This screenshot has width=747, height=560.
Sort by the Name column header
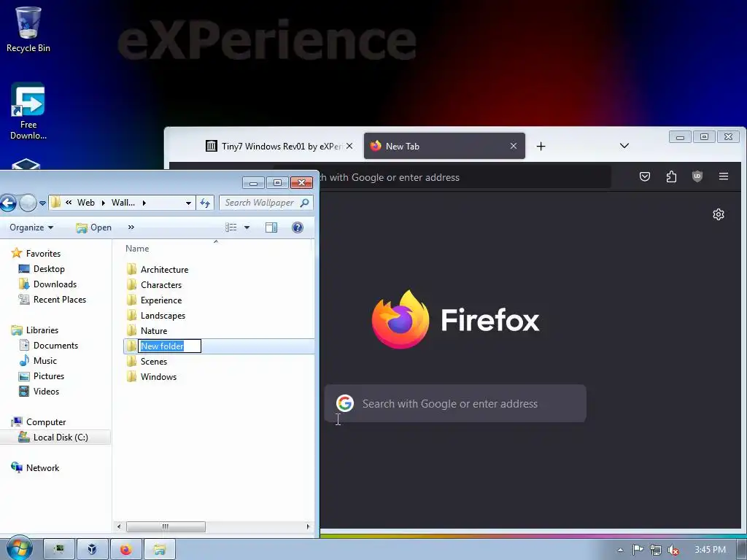(x=137, y=249)
